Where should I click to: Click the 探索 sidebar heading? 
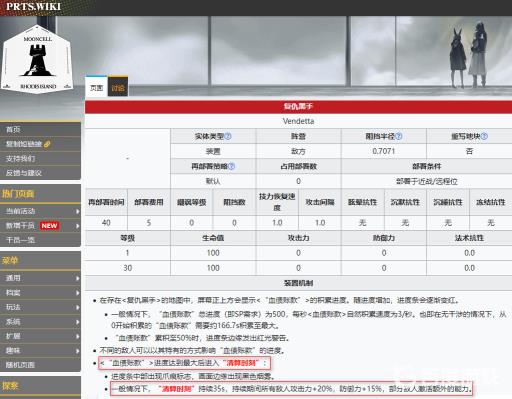[10, 386]
